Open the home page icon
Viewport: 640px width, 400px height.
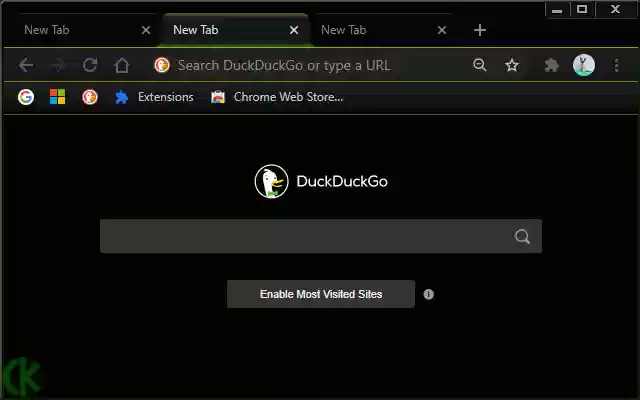pyautogui.click(x=122, y=65)
